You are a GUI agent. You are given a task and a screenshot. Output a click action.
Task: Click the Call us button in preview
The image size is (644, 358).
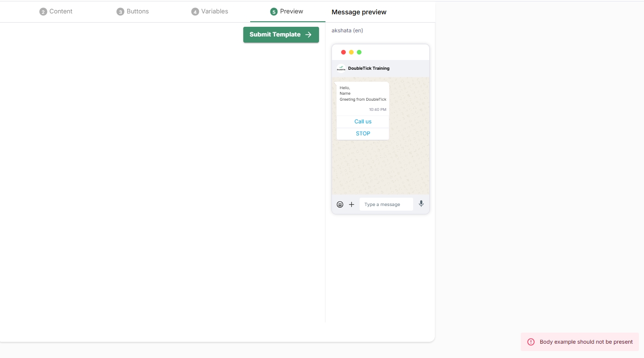point(363,121)
